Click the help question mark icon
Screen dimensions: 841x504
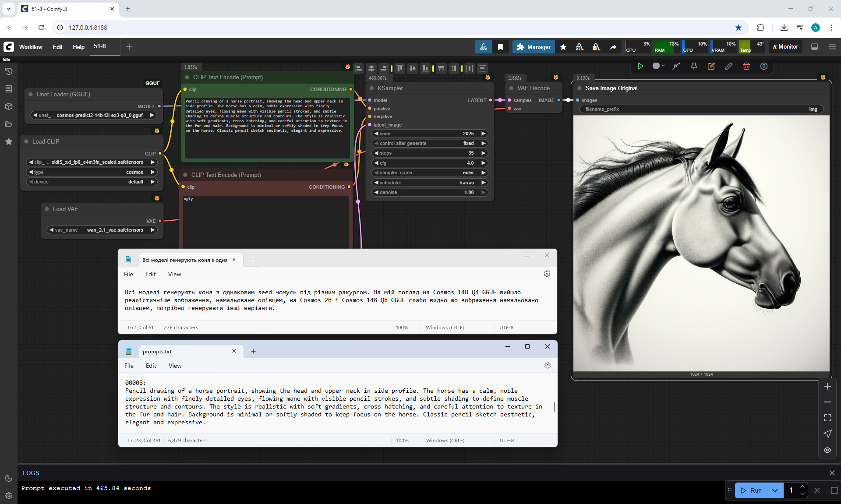tap(763, 66)
